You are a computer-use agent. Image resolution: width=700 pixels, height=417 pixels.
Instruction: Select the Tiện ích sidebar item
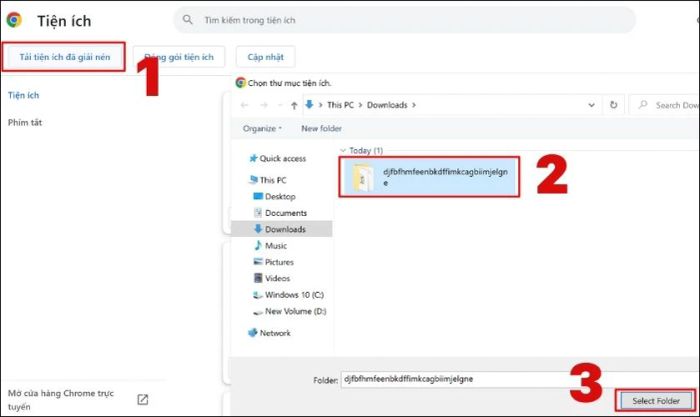pos(23,95)
